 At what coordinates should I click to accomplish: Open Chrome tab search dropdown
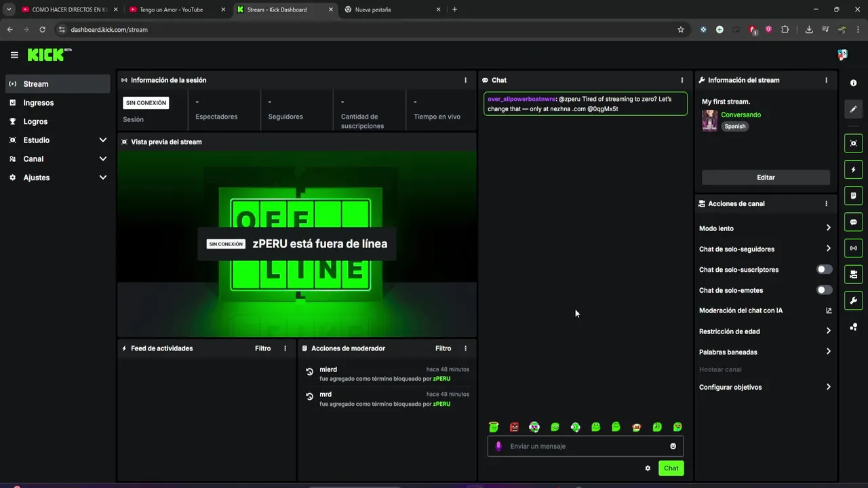[x=9, y=9]
